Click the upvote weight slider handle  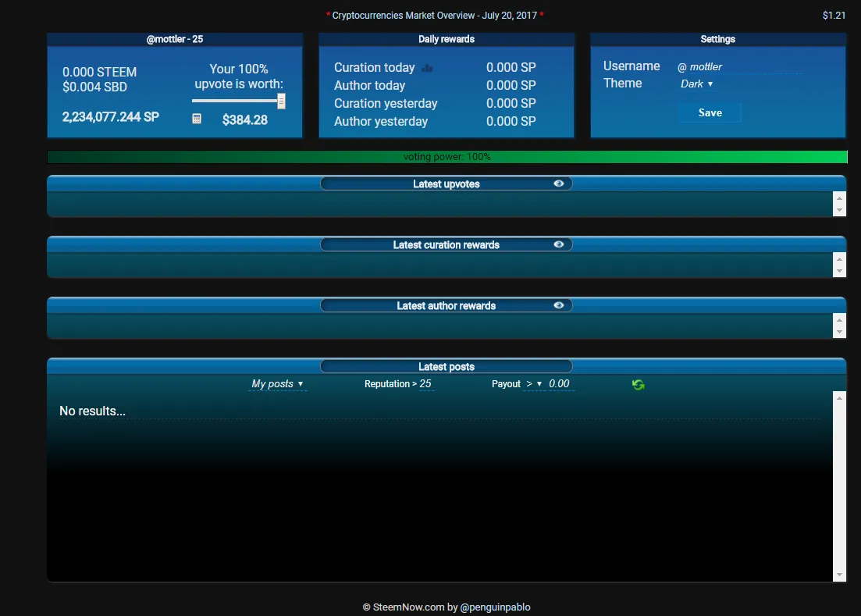coord(281,101)
